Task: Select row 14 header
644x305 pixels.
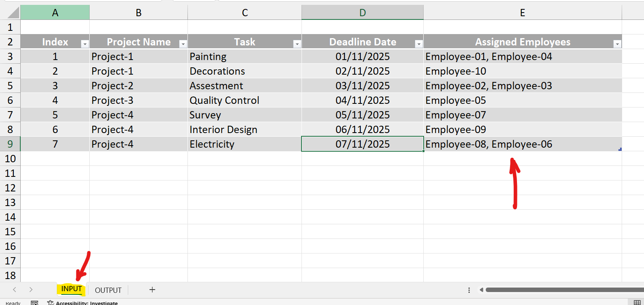Action: tap(10, 217)
